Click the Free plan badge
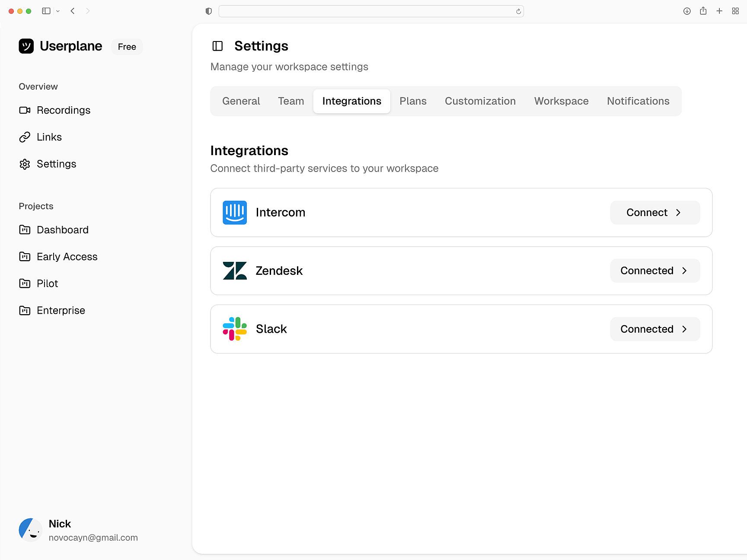 click(x=127, y=47)
